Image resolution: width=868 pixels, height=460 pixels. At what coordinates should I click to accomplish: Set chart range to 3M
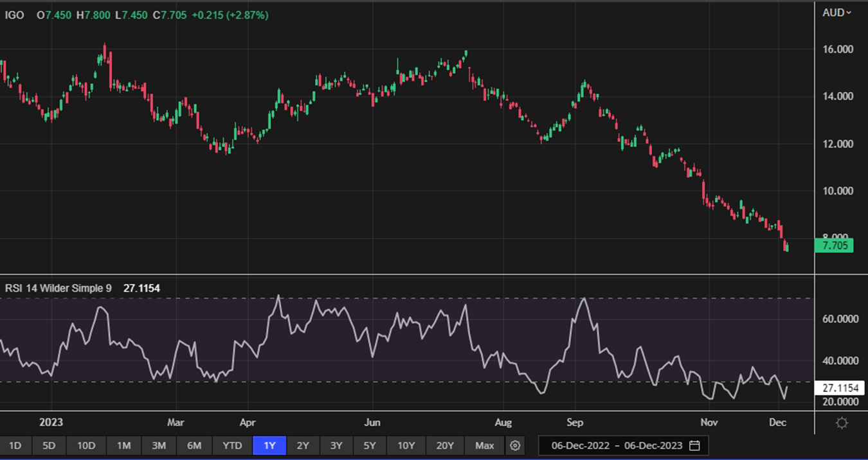[x=159, y=445]
